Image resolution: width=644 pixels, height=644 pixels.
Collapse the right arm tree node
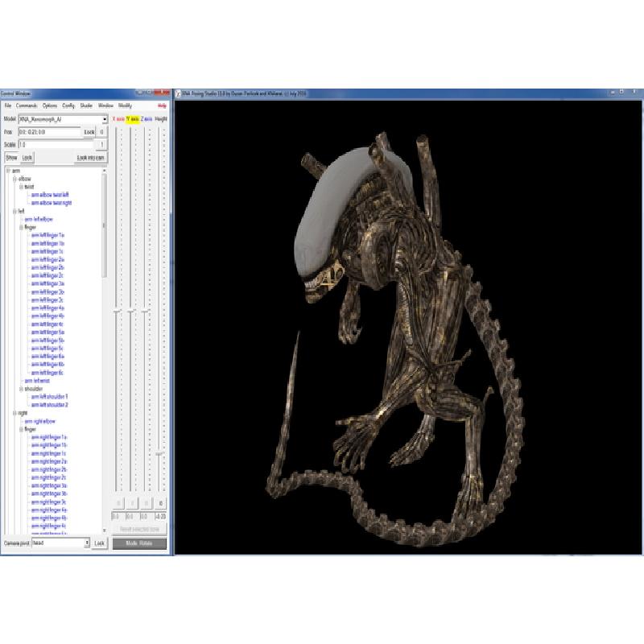click(x=14, y=413)
